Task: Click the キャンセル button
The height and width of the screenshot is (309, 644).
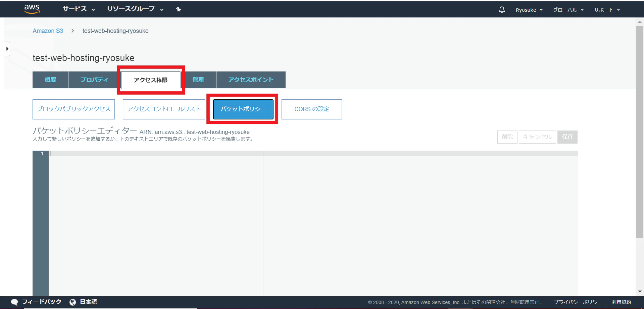Action: tap(537, 137)
